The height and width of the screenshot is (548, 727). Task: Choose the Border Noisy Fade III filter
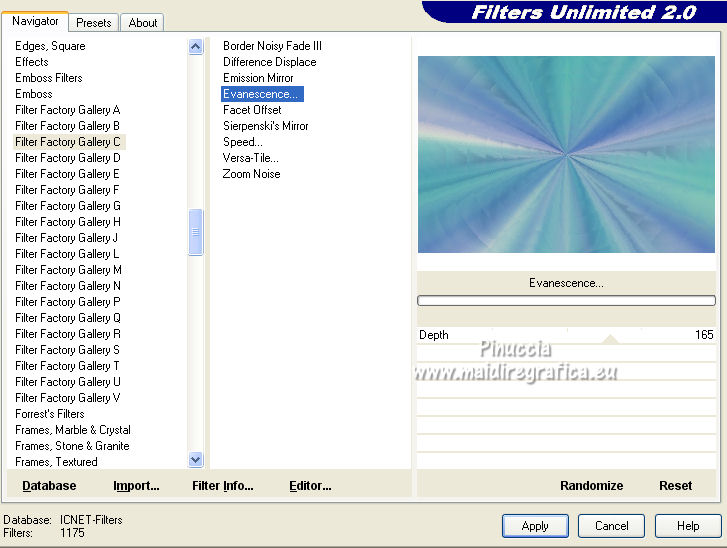tap(272, 46)
